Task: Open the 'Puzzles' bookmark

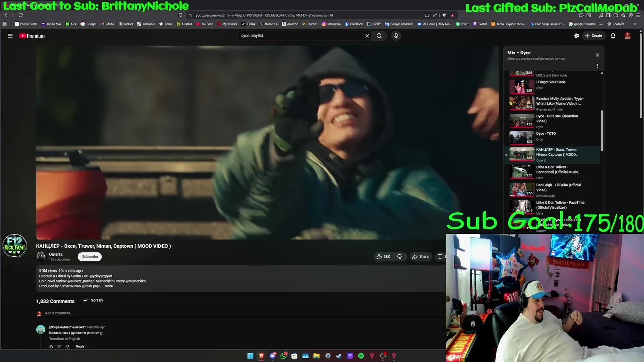Action: pyautogui.click(x=310, y=24)
